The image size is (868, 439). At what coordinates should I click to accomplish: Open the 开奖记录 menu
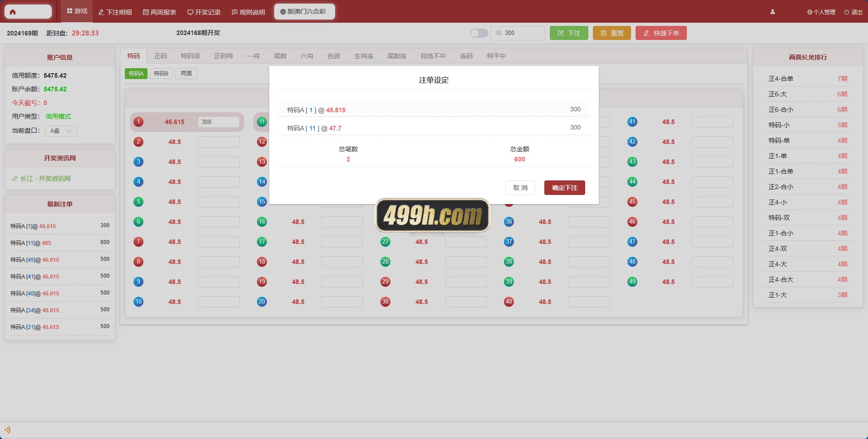click(x=204, y=12)
